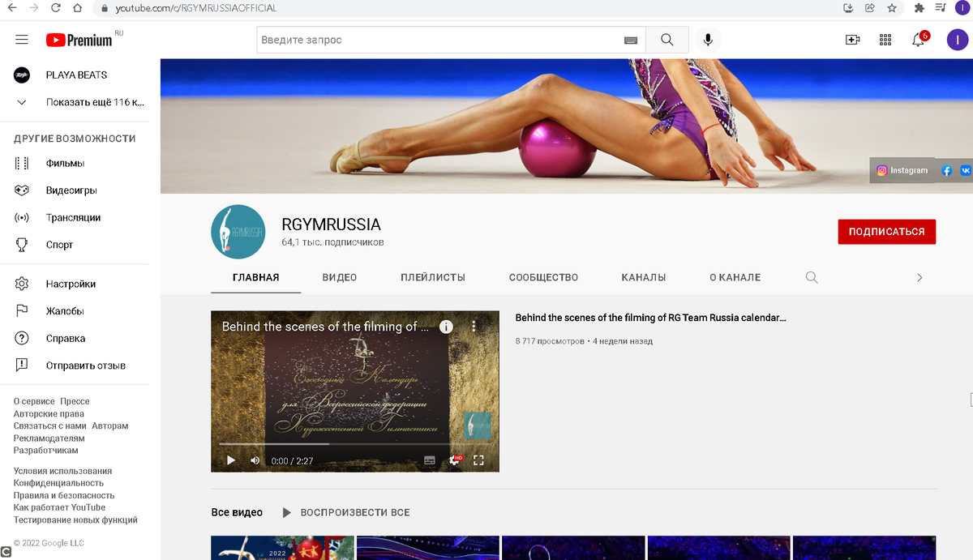This screenshot has height=560, width=973.
Task: Start voice search with microphone
Action: click(708, 40)
